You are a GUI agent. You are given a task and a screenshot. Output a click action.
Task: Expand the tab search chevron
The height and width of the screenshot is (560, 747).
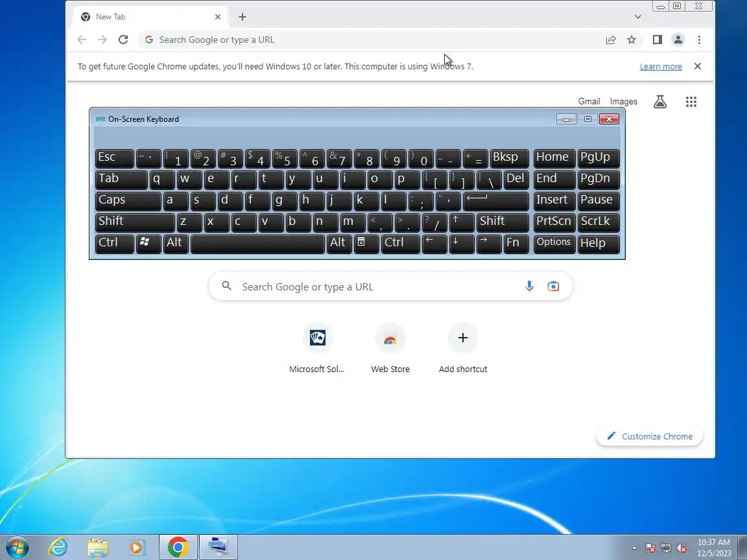[638, 17]
